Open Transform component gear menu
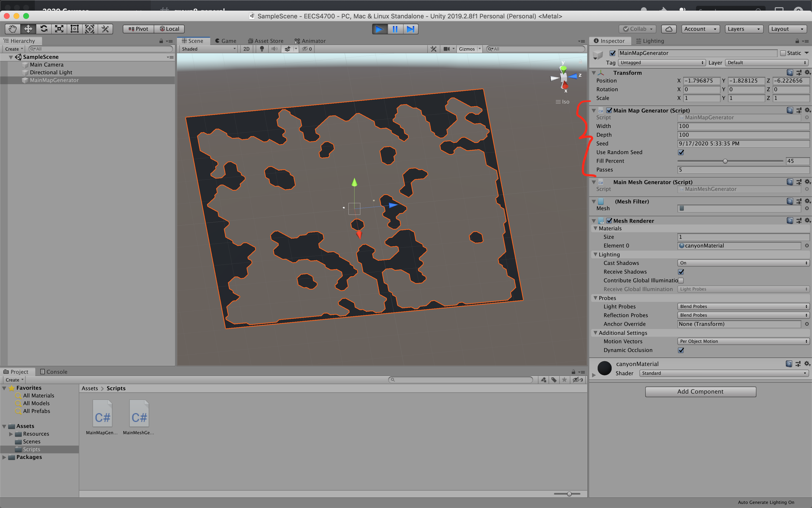Image resolution: width=812 pixels, height=508 pixels. tap(807, 73)
